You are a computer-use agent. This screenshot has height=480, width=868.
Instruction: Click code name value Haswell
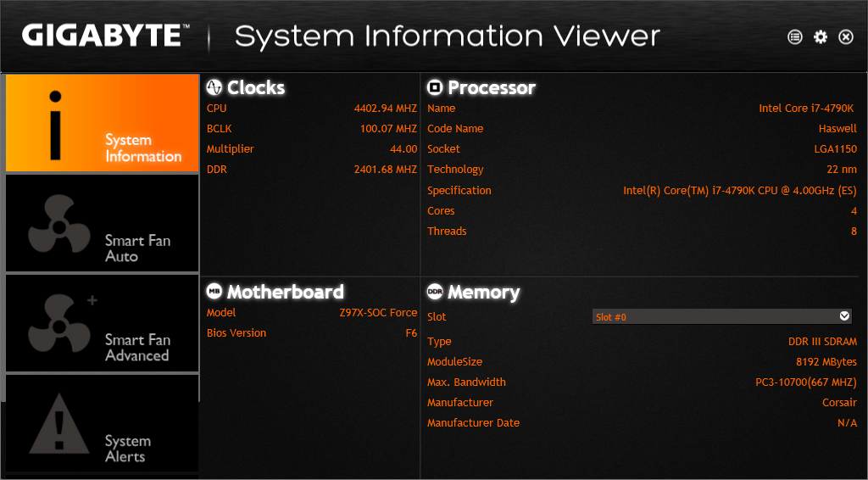837,128
